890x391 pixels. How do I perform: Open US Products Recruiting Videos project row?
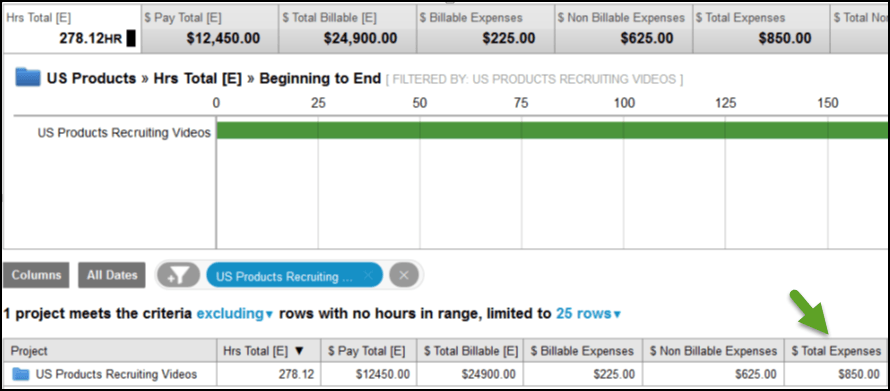tap(116, 374)
